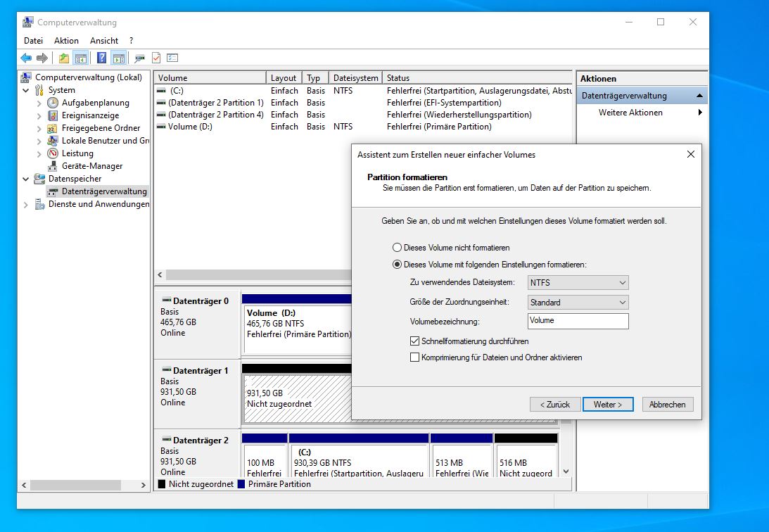Open the ? help menu
Image resolution: width=769 pixels, height=532 pixels.
point(131,41)
